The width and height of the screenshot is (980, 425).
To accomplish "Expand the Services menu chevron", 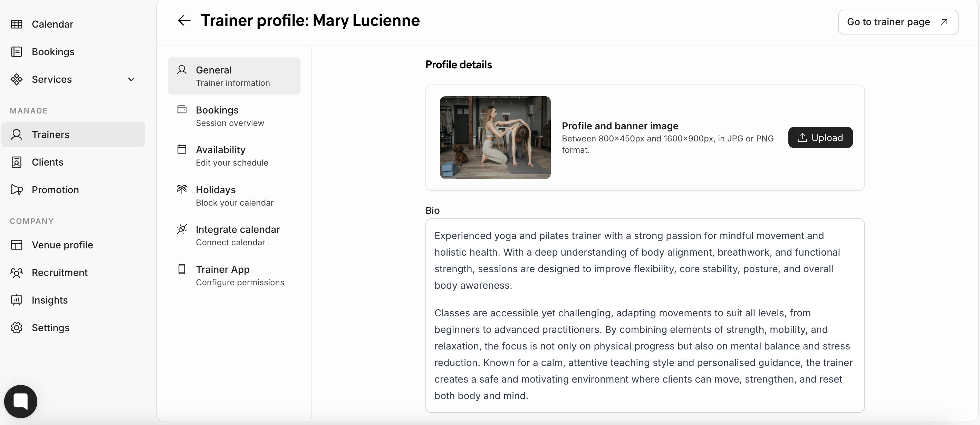I will [x=131, y=79].
